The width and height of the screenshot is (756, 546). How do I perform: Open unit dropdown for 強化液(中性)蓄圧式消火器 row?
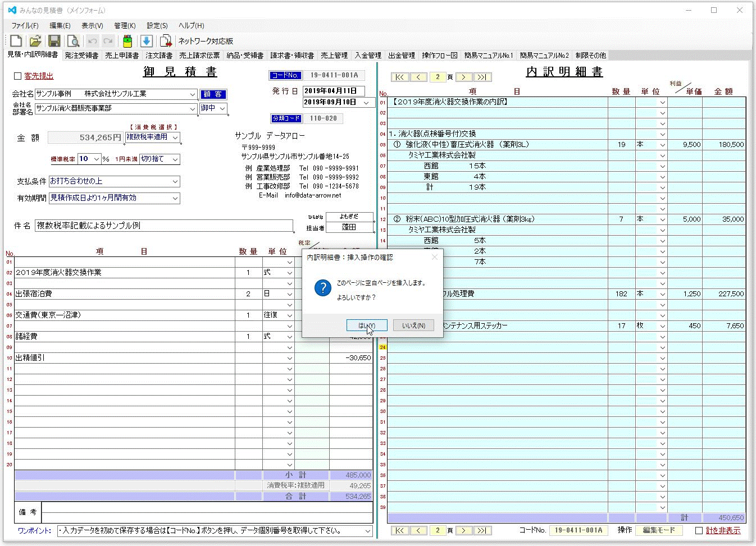pos(663,145)
